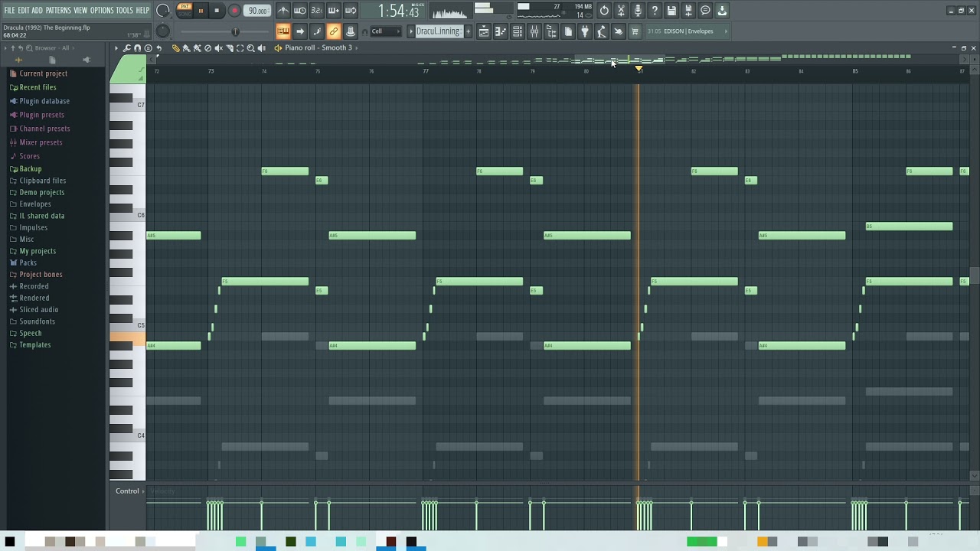Screen dimensions: 980x551
Task: Expand the Channel presets folder
Action: pyautogui.click(x=44, y=129)
